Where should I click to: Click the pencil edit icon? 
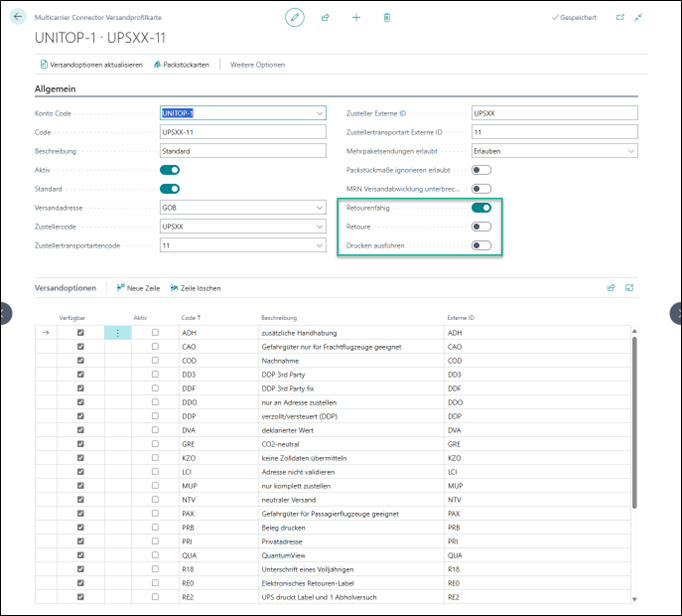[x=294, y=18]
